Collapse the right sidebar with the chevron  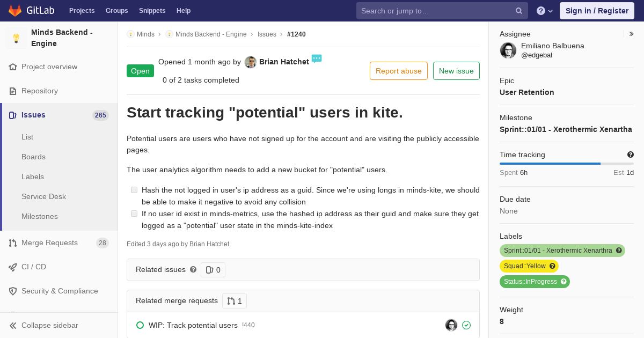click(632, 34)
